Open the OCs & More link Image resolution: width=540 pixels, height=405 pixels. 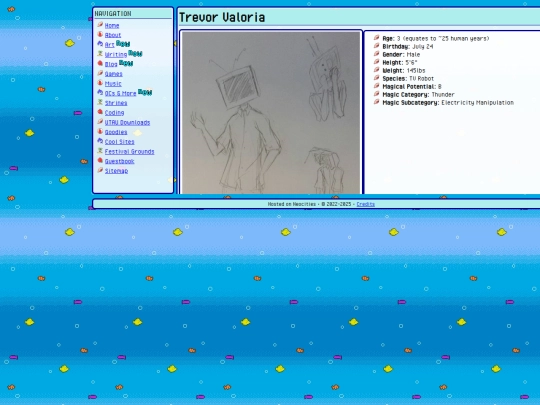click(x=120, y=93)
